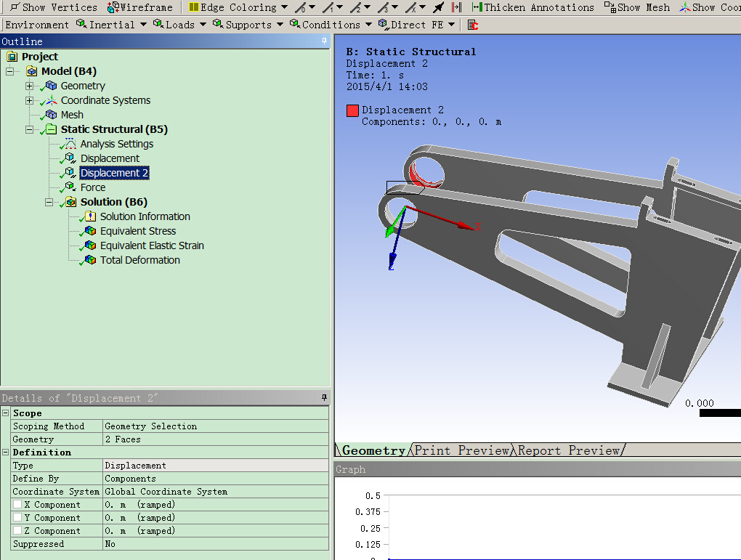This screenshot has height=560, width=741.
Task: Click the black arrow direction icon
Action: 439,7
